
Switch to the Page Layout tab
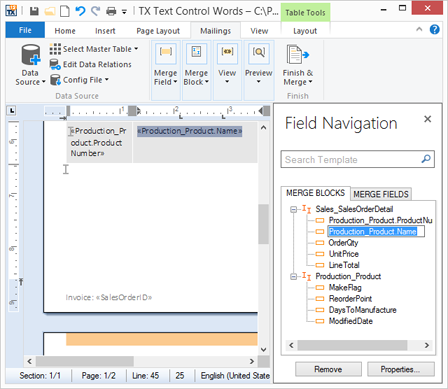click(158, 31)
